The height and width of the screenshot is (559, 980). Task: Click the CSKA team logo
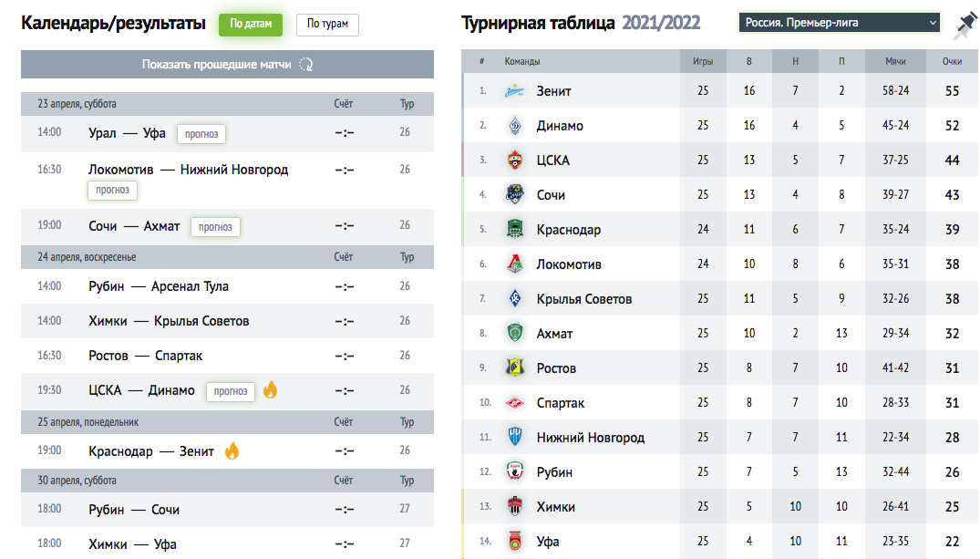(514, 160)
